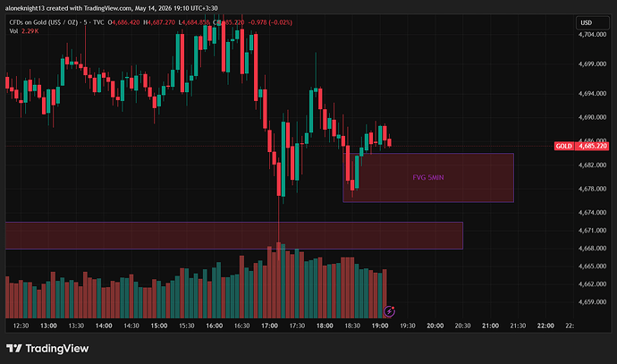Click the 22:00 time axis label
The width and height of the screenshot is (617, 364).
(545, 326)
